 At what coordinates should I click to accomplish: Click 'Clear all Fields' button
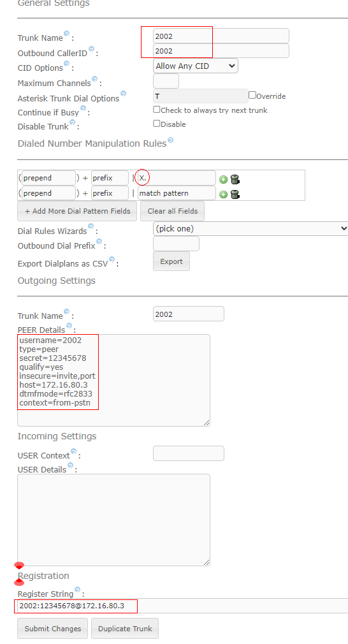click(172, 211)
